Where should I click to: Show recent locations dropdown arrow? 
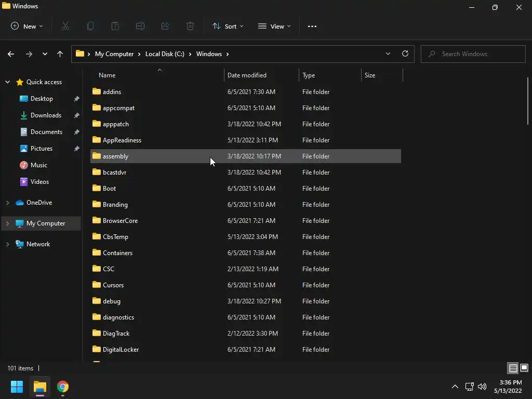click(45, 54)
